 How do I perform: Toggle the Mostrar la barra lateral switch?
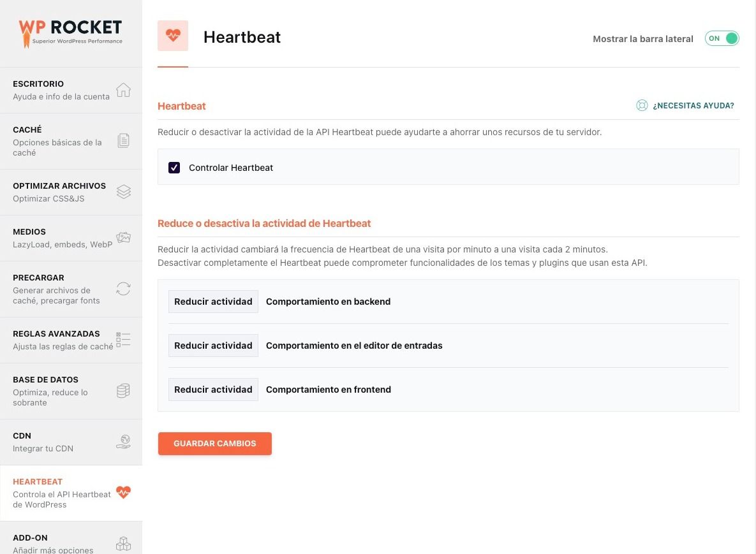click(722, 38)
